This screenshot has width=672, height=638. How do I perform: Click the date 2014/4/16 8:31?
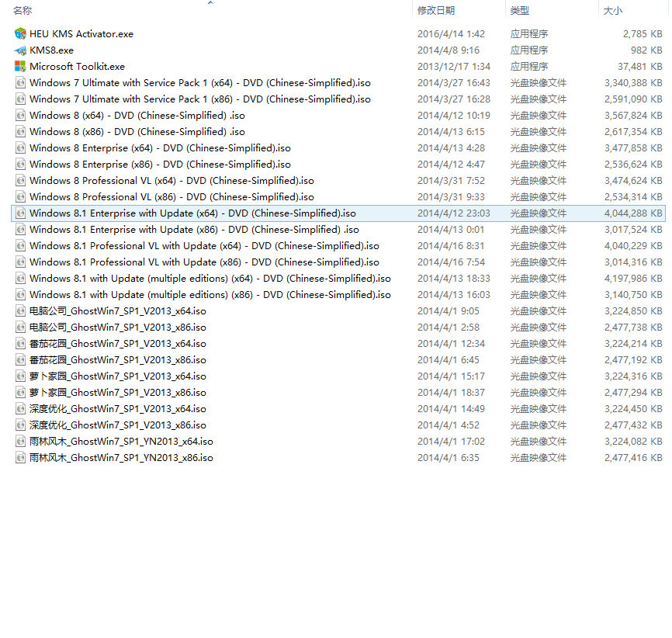click(x=451, y=246)
